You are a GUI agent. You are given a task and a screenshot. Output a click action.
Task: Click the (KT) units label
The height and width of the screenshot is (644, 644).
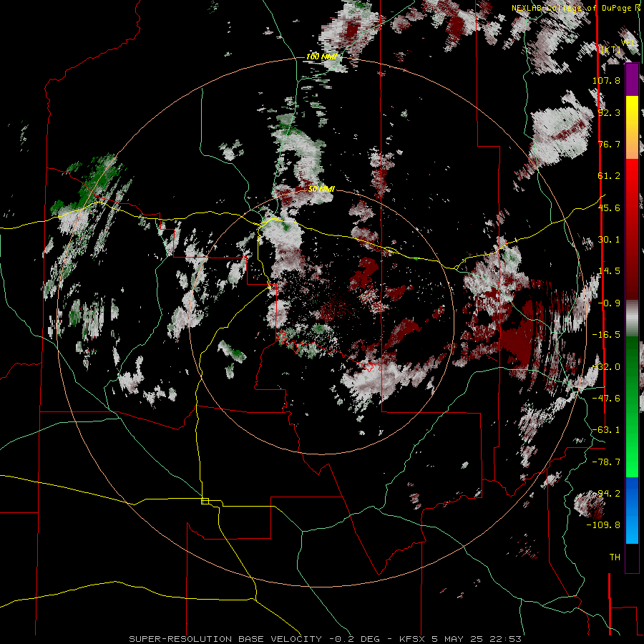coord(610,49)
